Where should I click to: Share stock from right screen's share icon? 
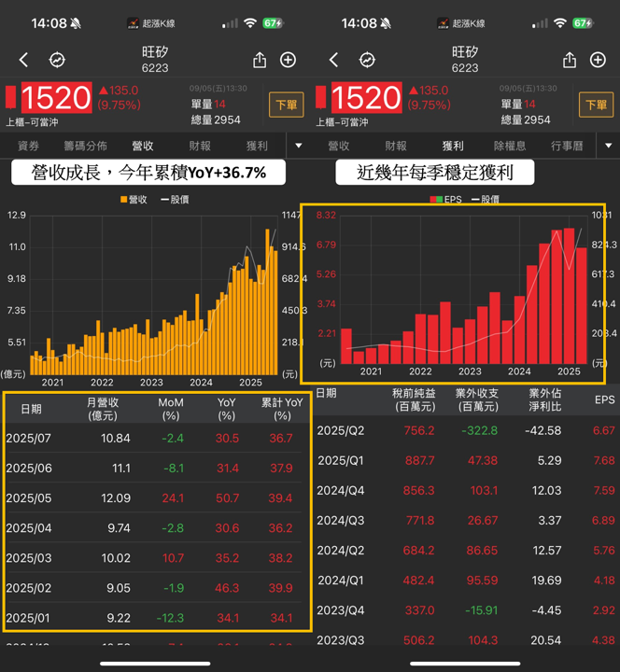point(570,60)
